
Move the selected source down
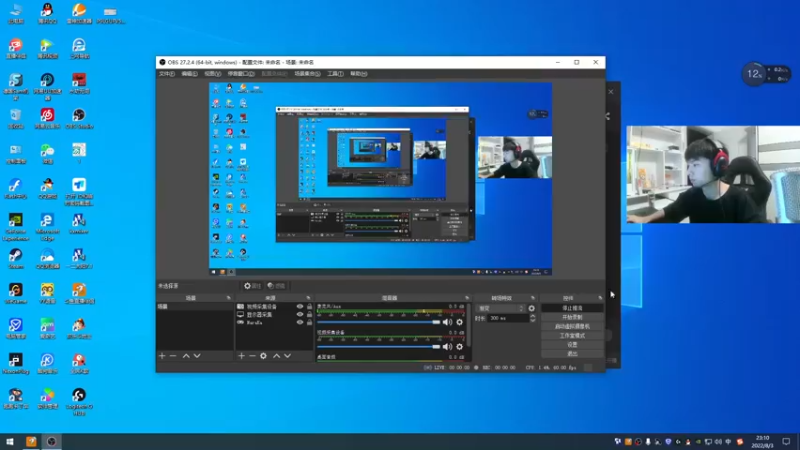[x=287, y=356]
